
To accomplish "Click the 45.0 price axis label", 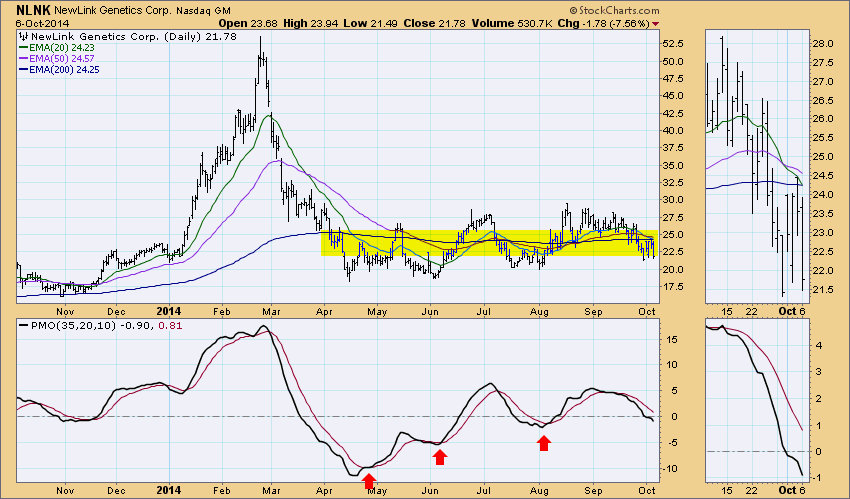I will (671, 96).
